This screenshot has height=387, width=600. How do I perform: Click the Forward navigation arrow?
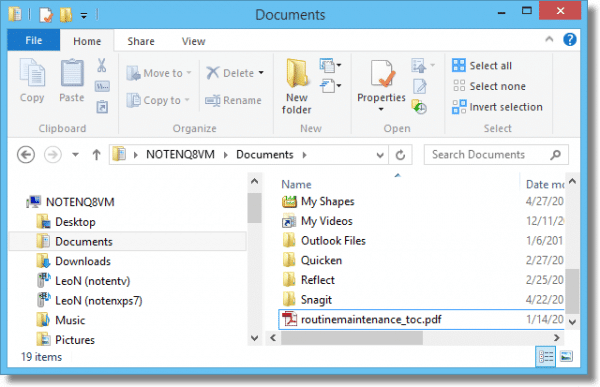53,155
